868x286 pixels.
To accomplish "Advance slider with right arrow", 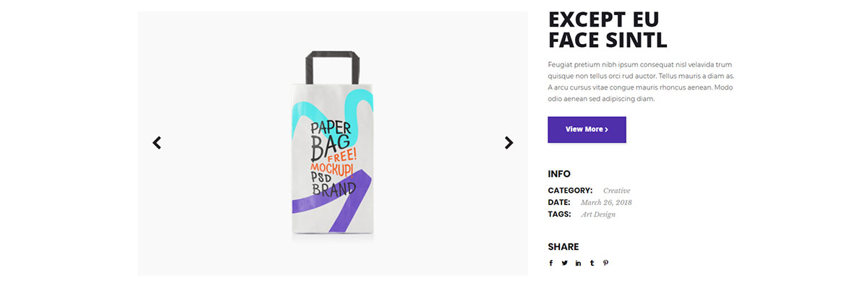I will pos(509,143).
